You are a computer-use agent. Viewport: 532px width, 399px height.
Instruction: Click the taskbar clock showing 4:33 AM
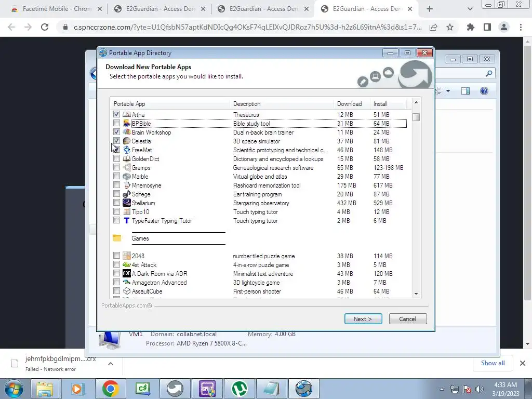click(506, 389)
